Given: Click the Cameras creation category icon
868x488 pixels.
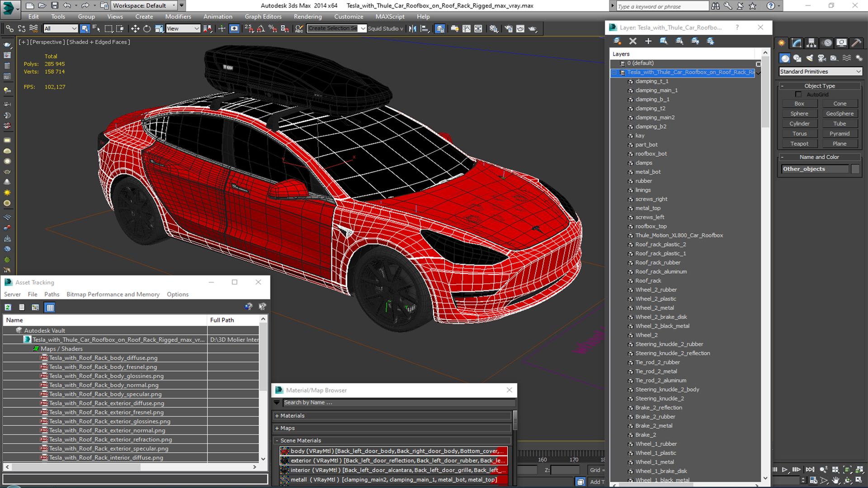Looking at the screenshot, I should [x=822, y=58].
